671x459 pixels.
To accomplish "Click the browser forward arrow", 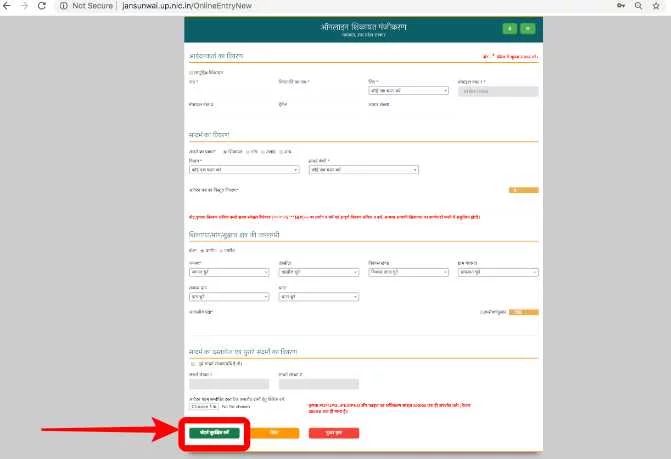I will tap(24, 6).
